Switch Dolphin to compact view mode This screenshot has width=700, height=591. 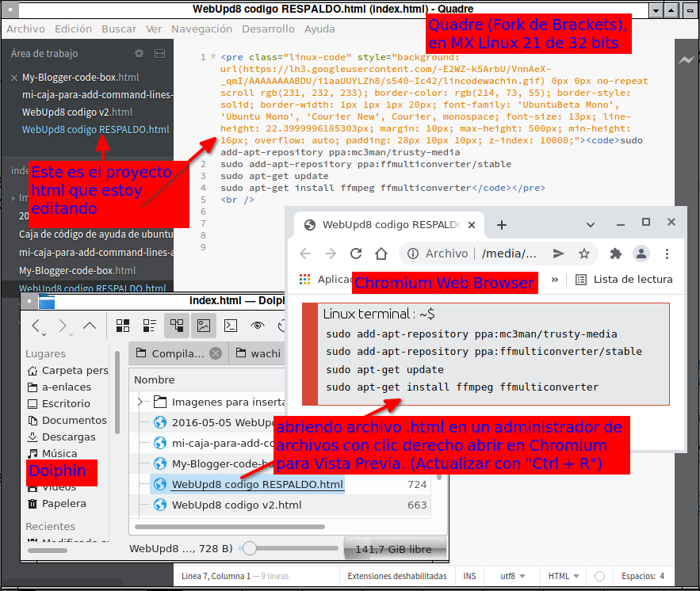pos(150,326)
